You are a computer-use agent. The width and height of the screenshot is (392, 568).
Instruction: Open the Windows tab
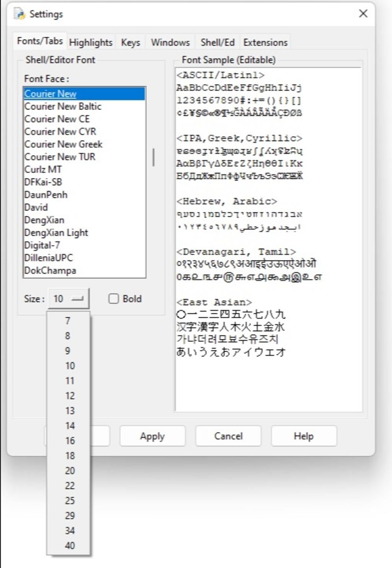(170, 43)
